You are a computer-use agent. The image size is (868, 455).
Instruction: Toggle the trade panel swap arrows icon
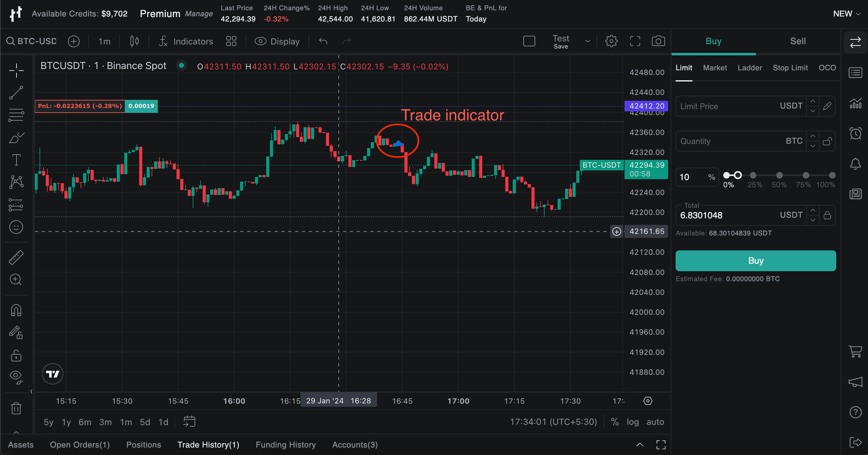[x=855, y=43]
